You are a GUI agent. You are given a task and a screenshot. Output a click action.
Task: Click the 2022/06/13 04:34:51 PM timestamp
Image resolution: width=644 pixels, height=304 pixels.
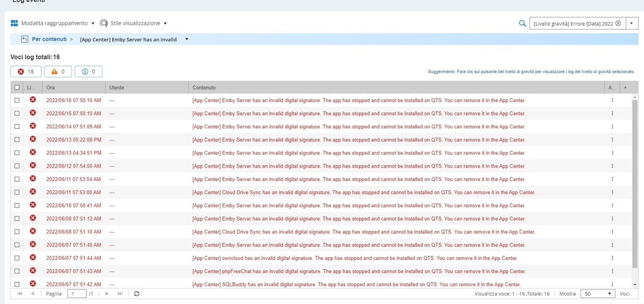coord(74,153)
